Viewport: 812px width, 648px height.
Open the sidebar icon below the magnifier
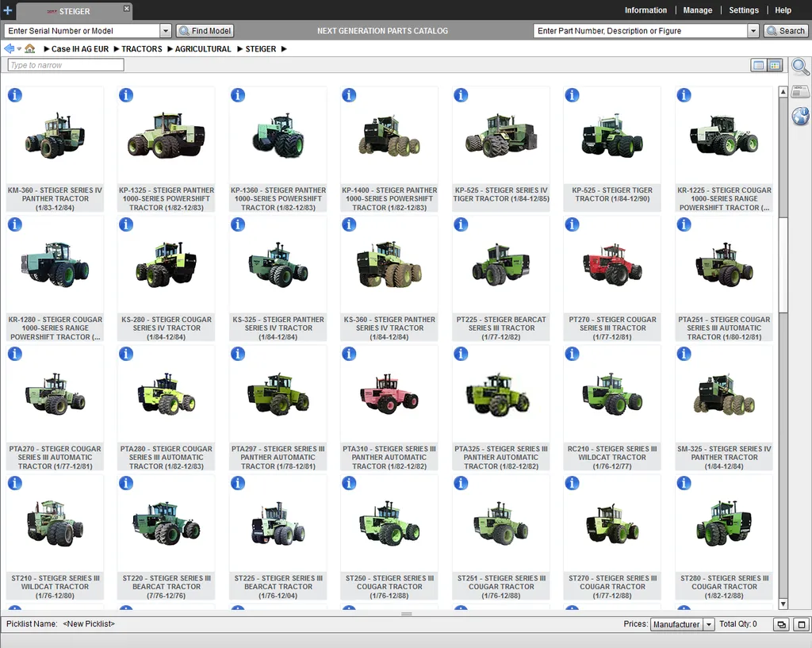click(x=800, y=92)
